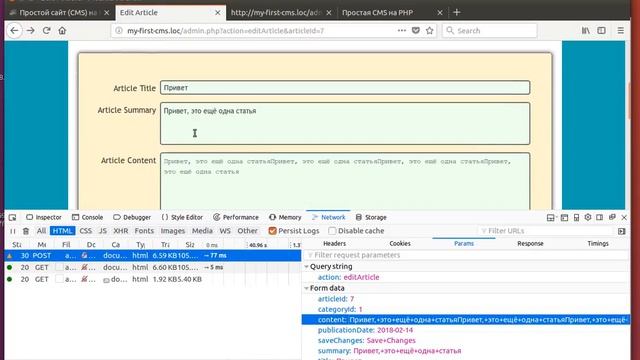This screenshot has height=360, width=640.
Task: View the Cookies tab of request
Action: [x=400, y=244]
